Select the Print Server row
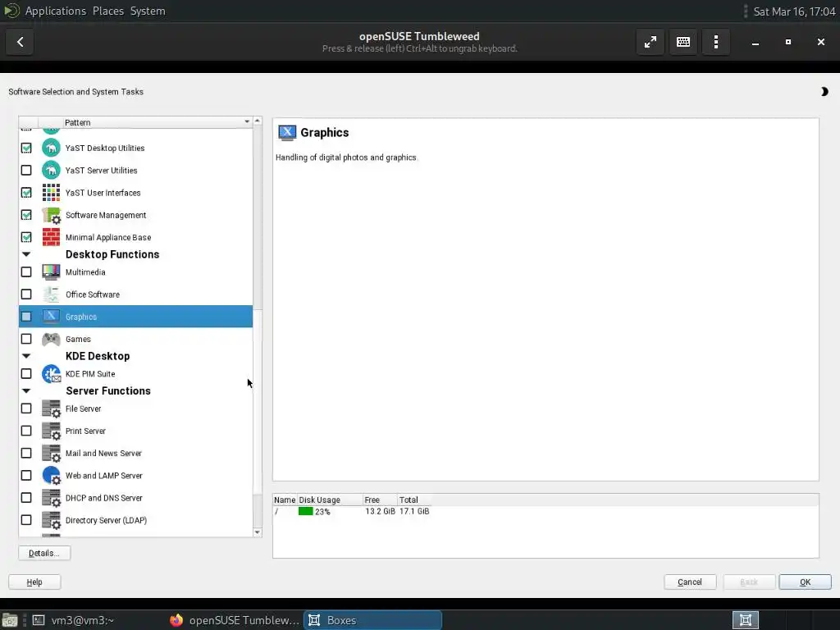The image size is (840, 630). [x=135, y=431]
